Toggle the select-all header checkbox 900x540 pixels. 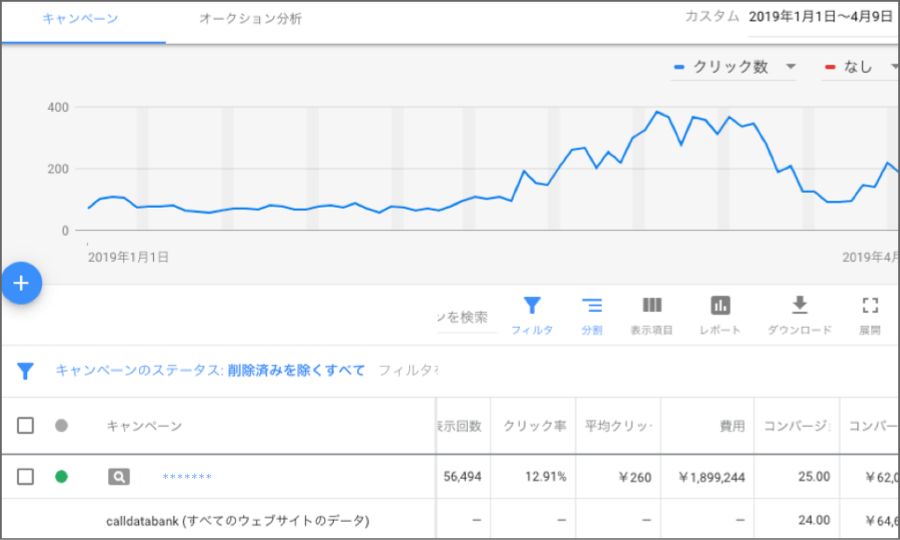(26, 426)
